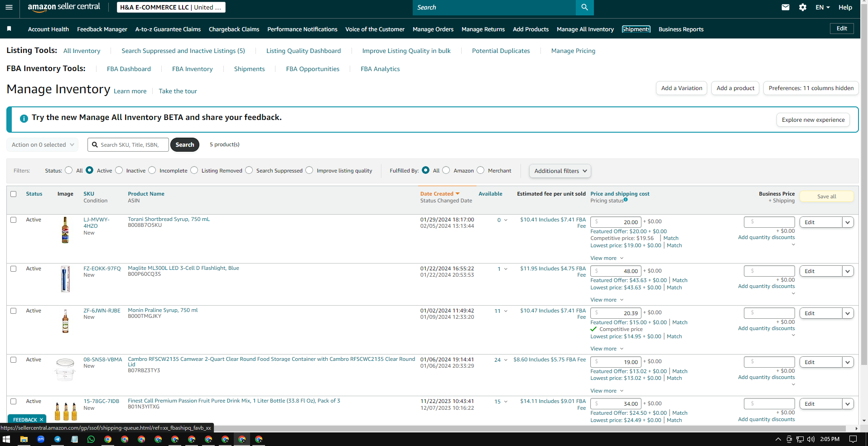Click the volume speaker tray icon
The image size is (868, 446).
811,439
